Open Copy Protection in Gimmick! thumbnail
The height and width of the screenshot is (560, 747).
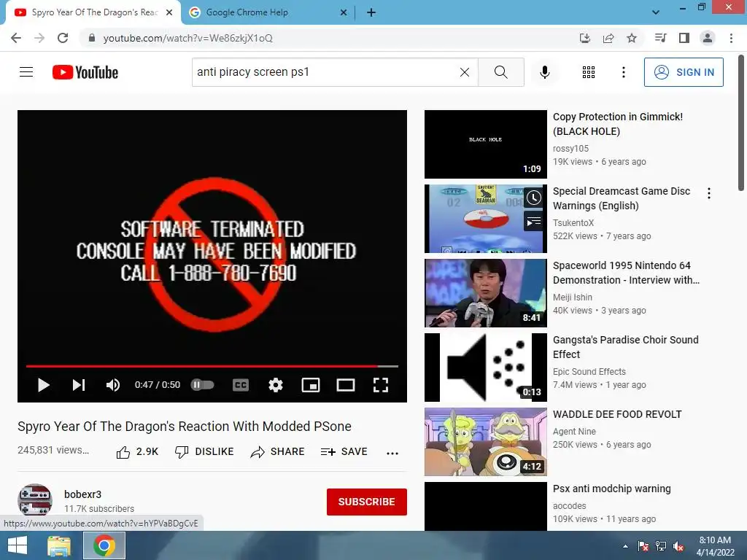[x=485, y=144]
